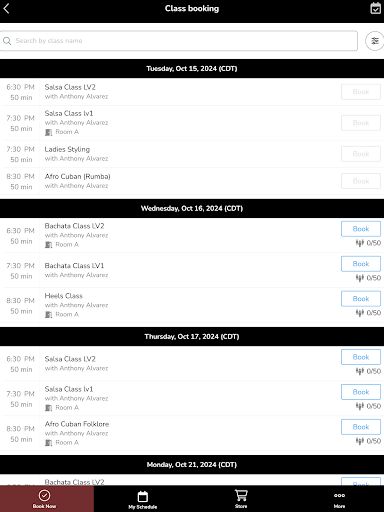Click the Search by class name field
384x512 pixels.
[x=179, y=41]
